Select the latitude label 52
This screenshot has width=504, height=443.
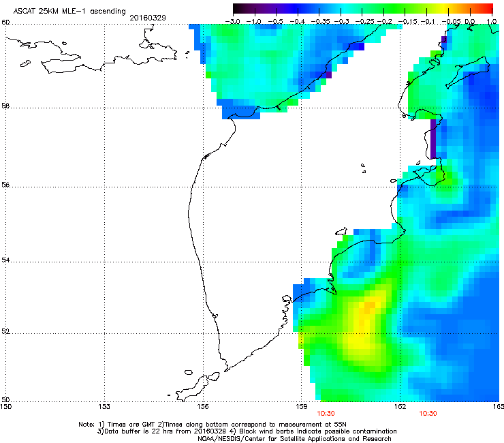[5, 331]
